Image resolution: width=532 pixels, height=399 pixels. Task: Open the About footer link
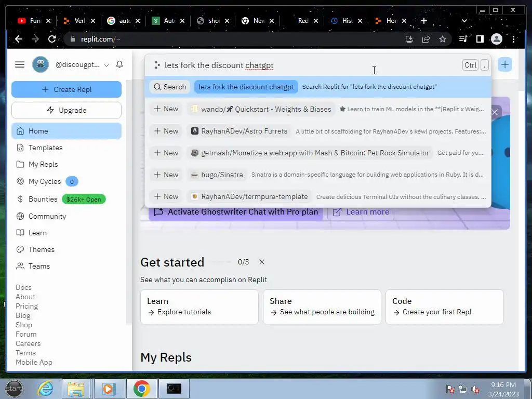[25, 297]
